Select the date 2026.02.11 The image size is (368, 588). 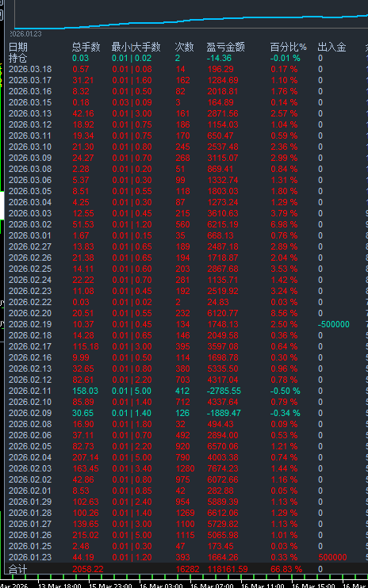tap(30, 391)
